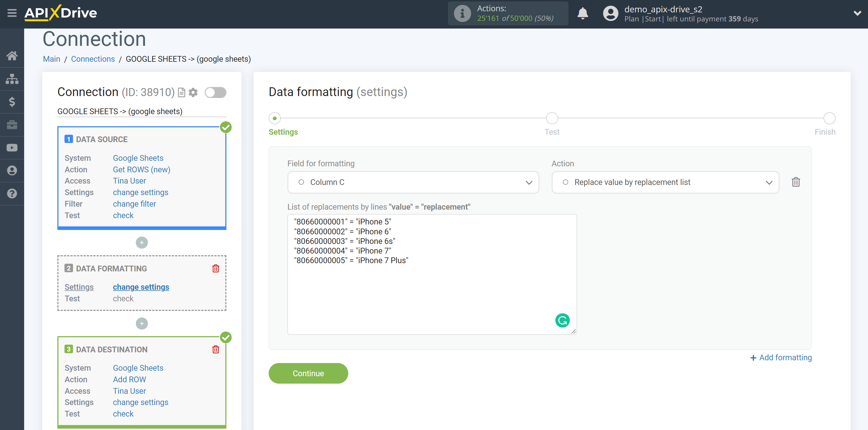Add step after Data Formatting
Viewport: 868px width, 430px height.
[142, 324]
